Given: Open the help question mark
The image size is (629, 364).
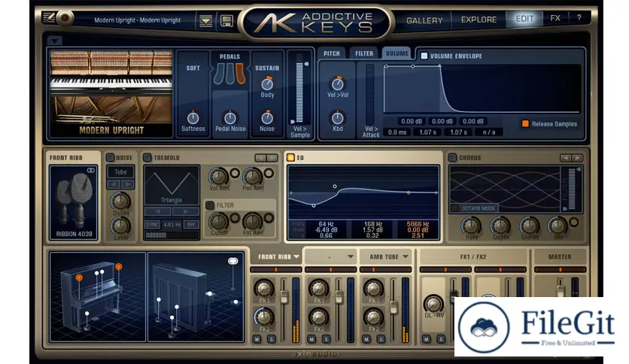Looking at the screenshot, I should (x=579, y=18).
